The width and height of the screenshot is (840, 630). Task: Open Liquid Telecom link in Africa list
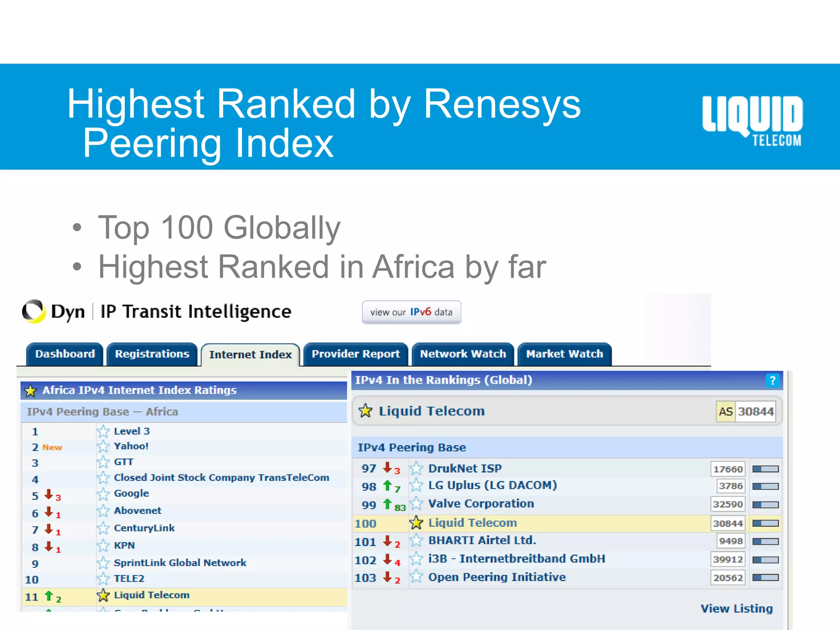click(x=152, y=595)
